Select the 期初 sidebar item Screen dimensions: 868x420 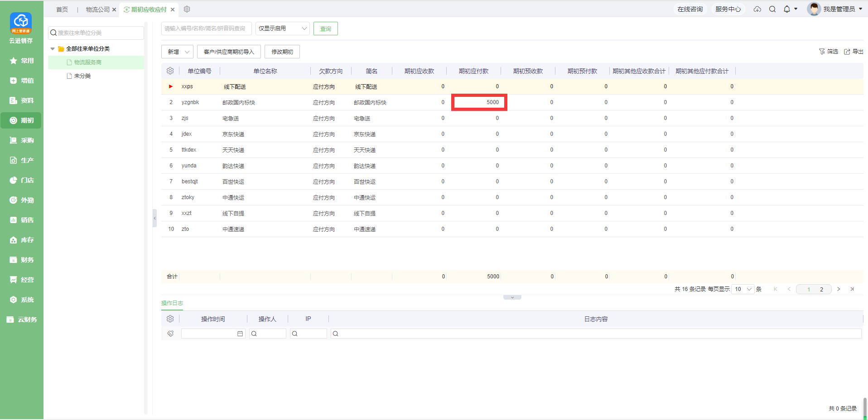pos(22,120)
